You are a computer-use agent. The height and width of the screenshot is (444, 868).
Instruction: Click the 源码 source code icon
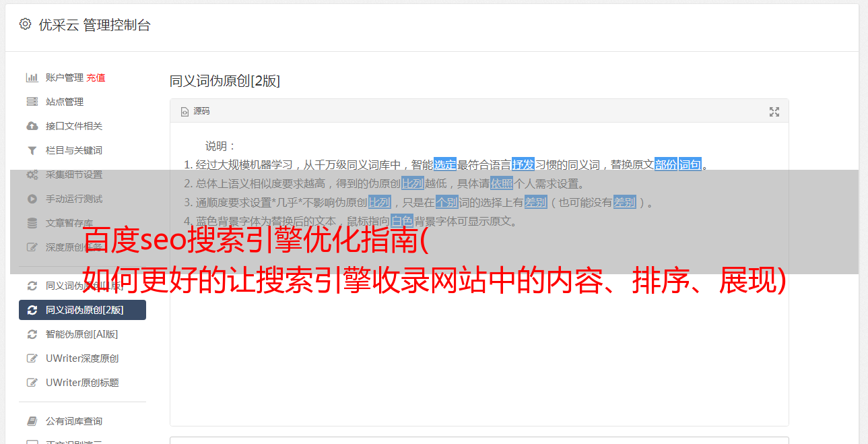point(185,112)
